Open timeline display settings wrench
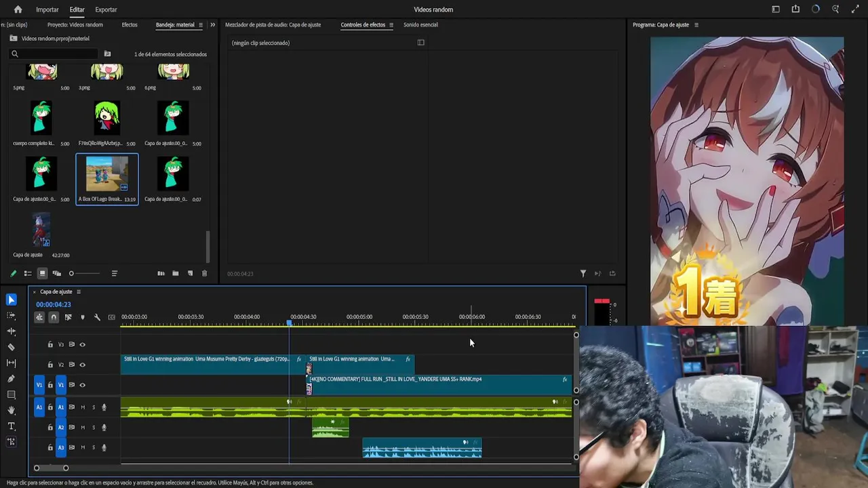This screenshot has height=488, width=868. click(97, 317)
